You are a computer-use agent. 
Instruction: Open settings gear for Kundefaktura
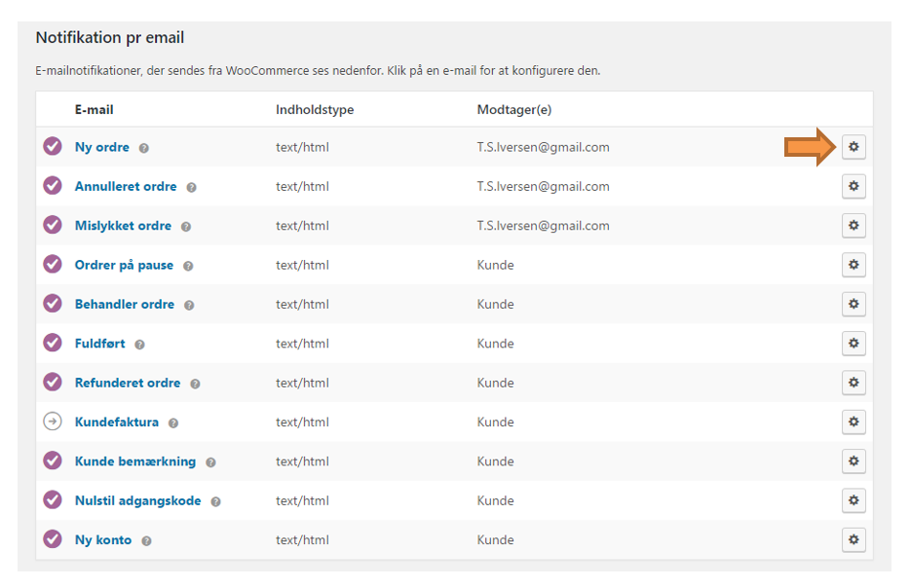click(x=853, y=423)
